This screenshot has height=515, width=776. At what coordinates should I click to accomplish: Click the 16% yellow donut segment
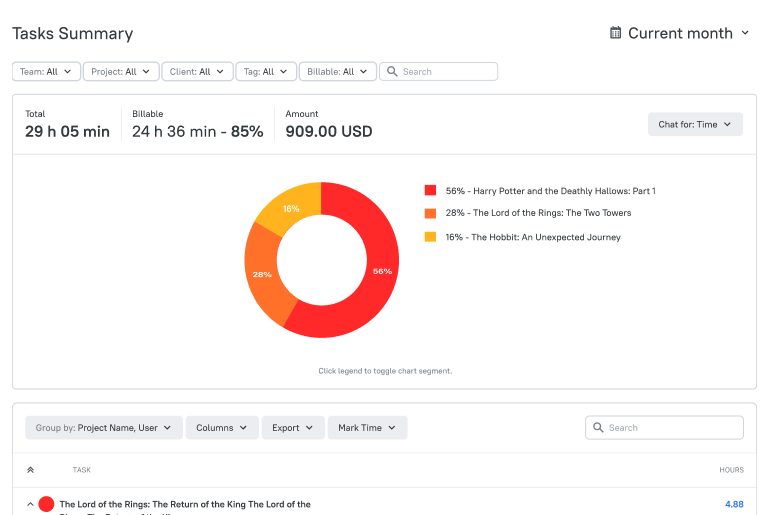click(292, 208)
